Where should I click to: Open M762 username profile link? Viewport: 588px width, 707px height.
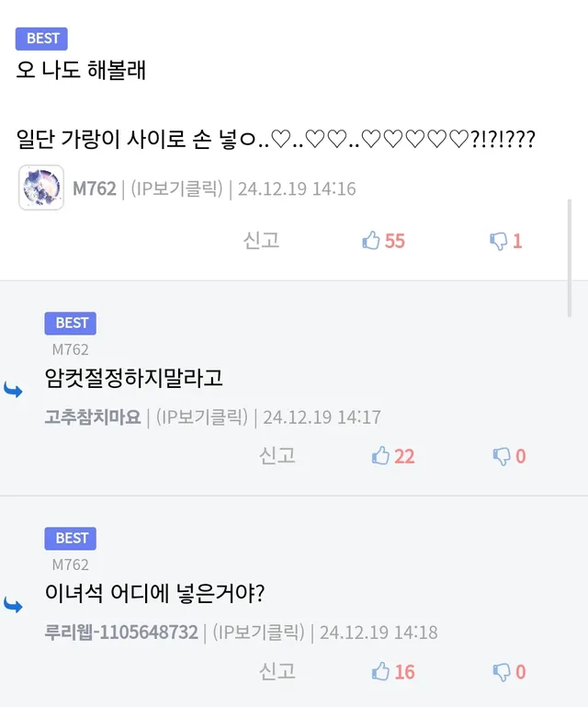tap(95, 188)
